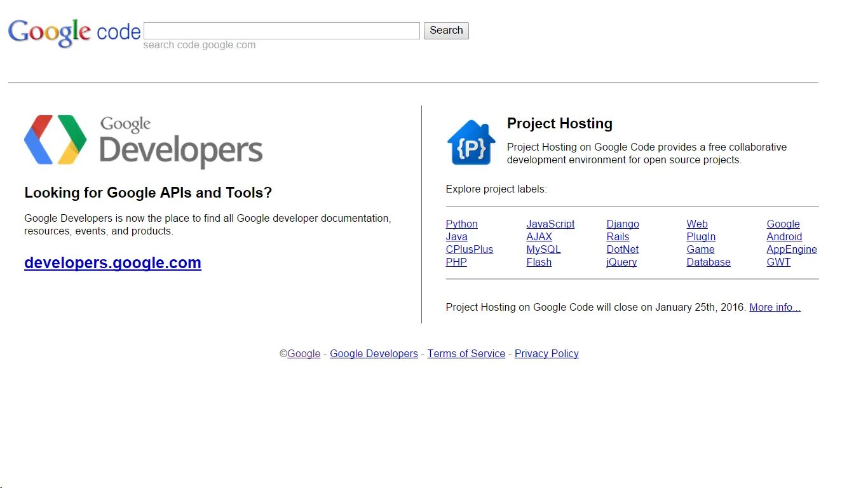Open the MySQL project label

point(543,249)
